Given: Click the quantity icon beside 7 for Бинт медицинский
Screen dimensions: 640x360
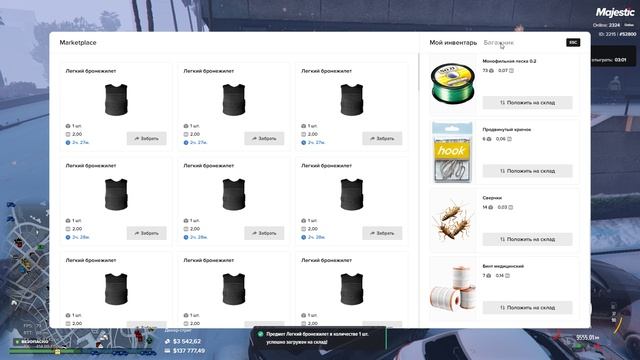Looking at the screenshot, I should click(489, 276).
